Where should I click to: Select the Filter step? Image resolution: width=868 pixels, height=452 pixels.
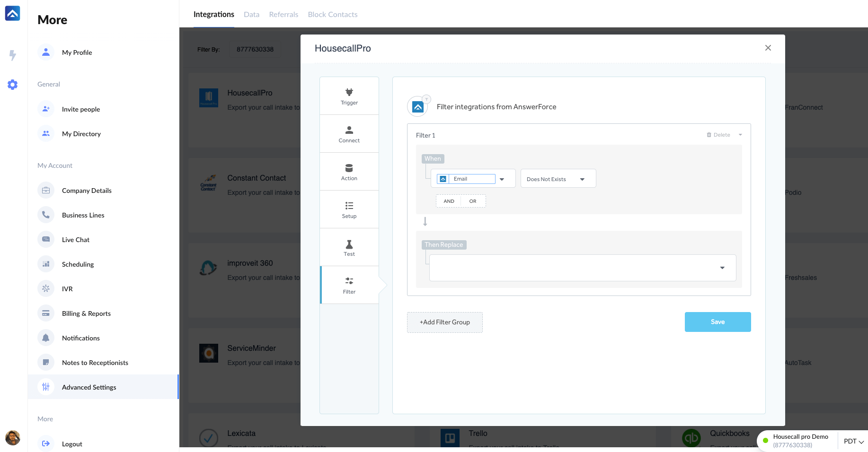[x=349, y=285]
